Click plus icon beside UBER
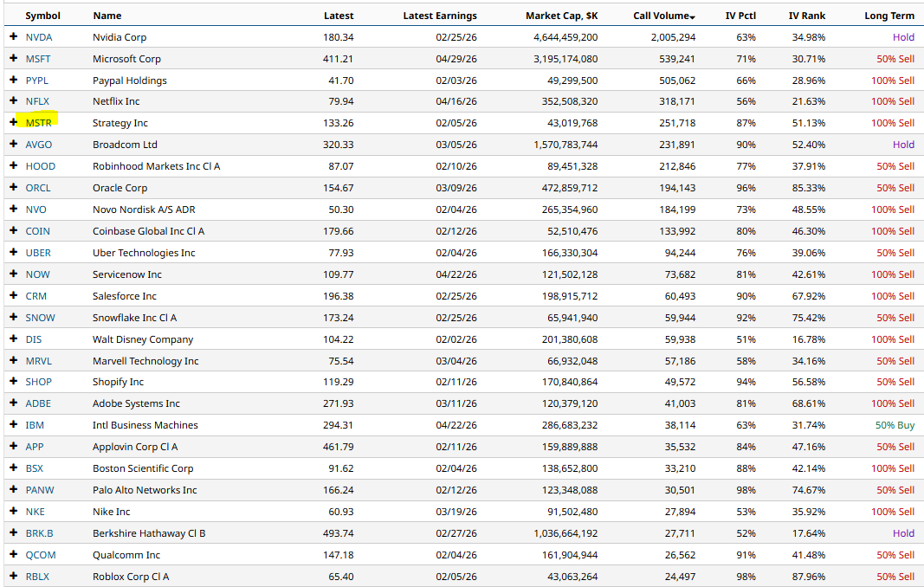 [14, 252]
